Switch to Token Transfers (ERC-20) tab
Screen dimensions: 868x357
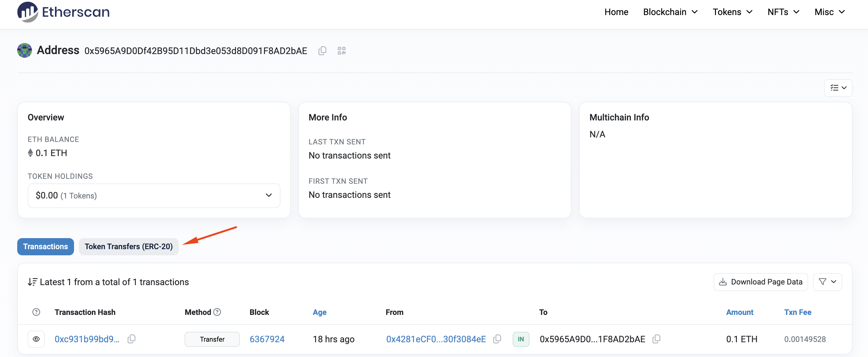[128, 246]
